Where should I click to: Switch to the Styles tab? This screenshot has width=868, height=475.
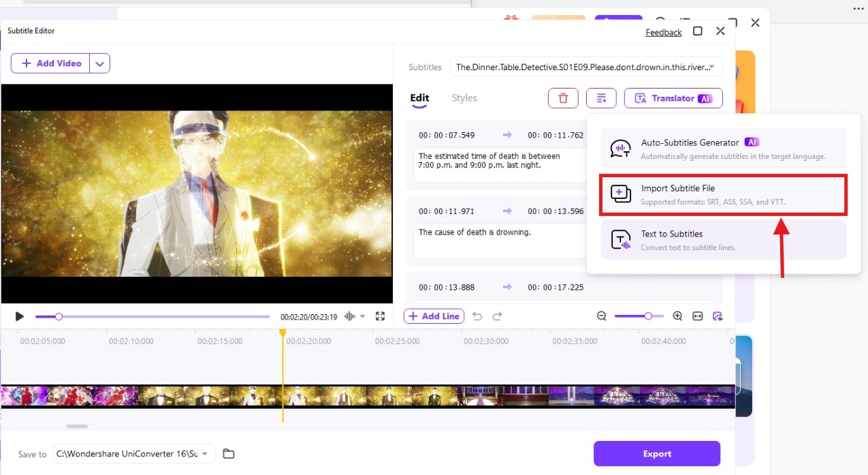pos(464,98)
